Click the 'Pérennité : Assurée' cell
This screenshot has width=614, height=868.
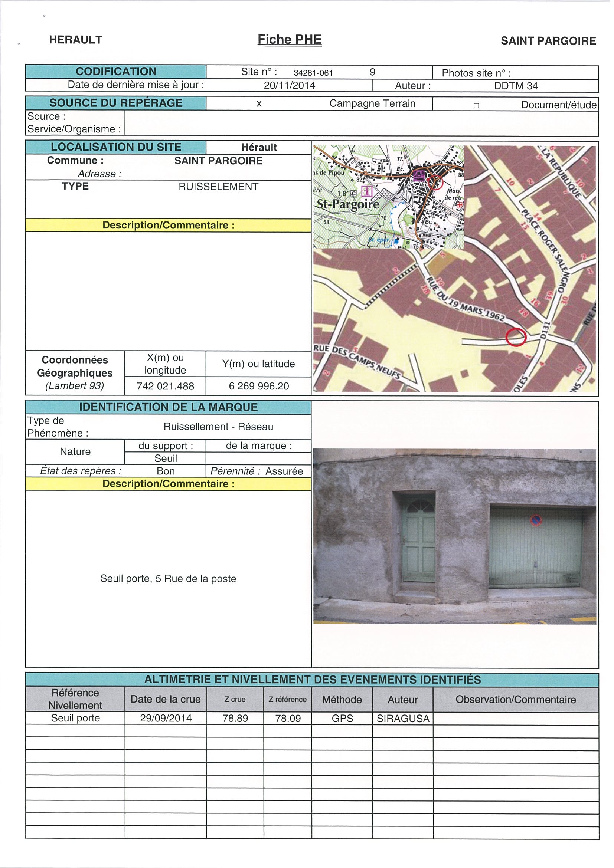click(258, 471)
